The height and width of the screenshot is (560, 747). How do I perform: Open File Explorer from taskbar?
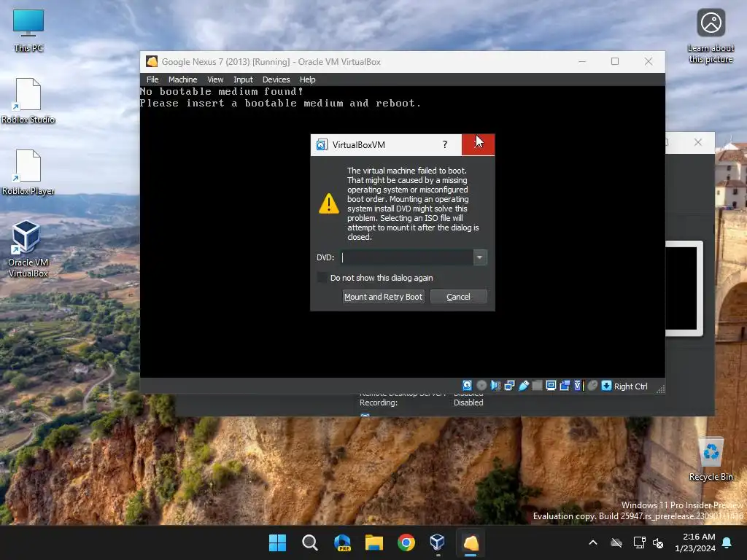click(x=374, y=542)
